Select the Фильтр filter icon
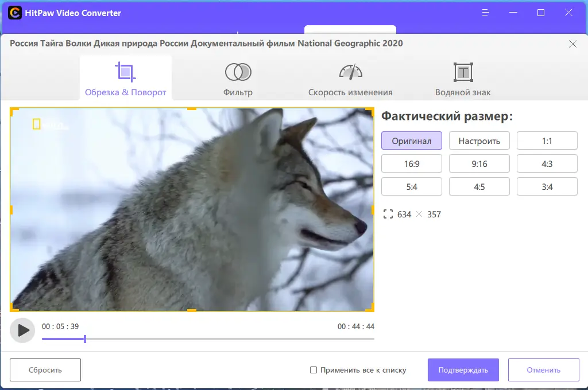 pyautogui.click(x=238, y=71)
